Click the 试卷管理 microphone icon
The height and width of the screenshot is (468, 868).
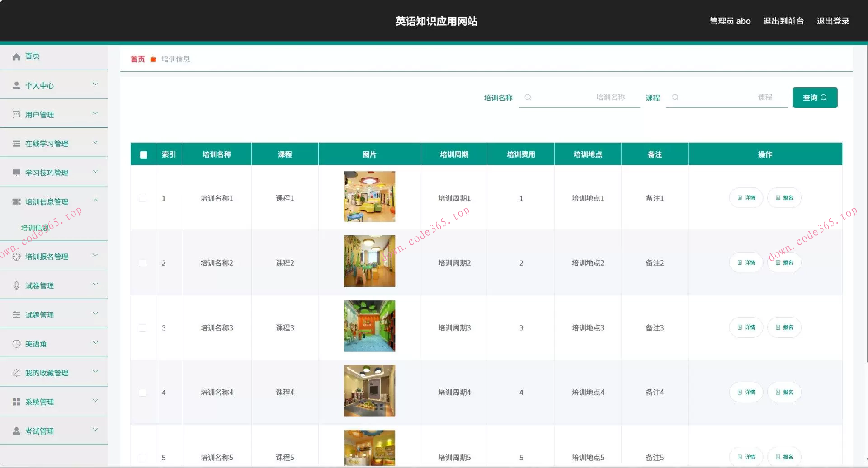point(16,285)
